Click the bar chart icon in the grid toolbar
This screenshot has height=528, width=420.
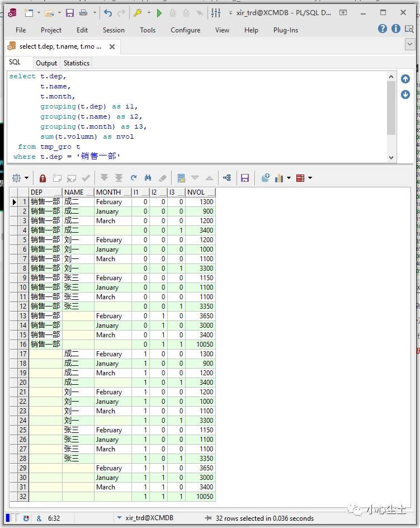pos(279,178)
